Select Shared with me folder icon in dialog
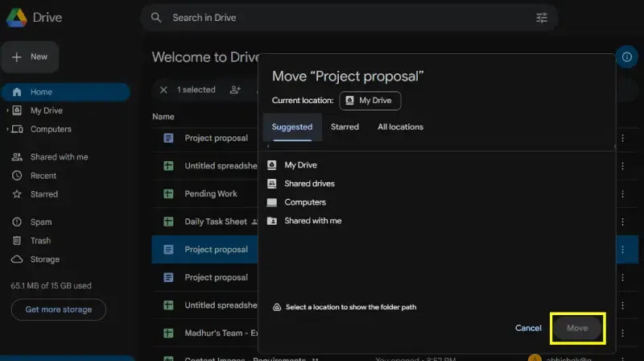Image resolution: width=644 pixels, height=361 pixels. pyautogui.click(x=271, y=221)
